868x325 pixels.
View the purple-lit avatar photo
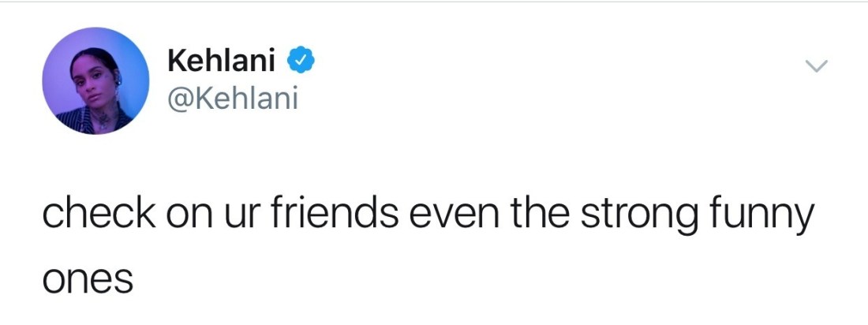click(95, 80)
